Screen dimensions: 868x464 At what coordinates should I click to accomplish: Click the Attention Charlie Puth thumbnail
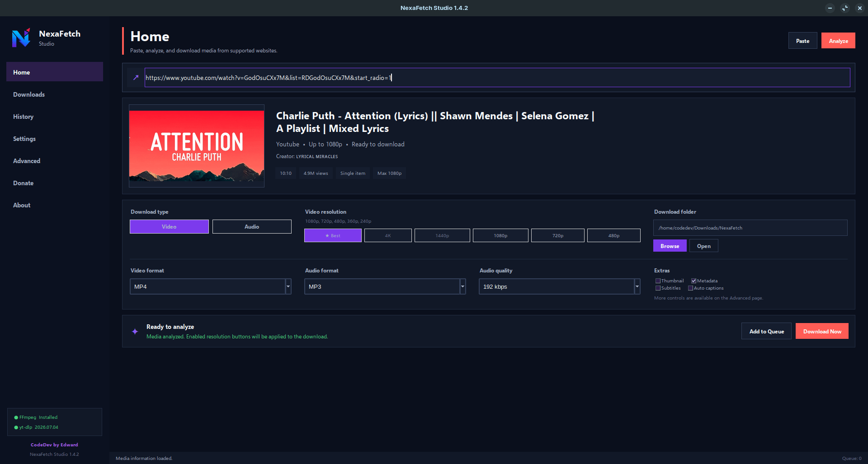[197, 146]
